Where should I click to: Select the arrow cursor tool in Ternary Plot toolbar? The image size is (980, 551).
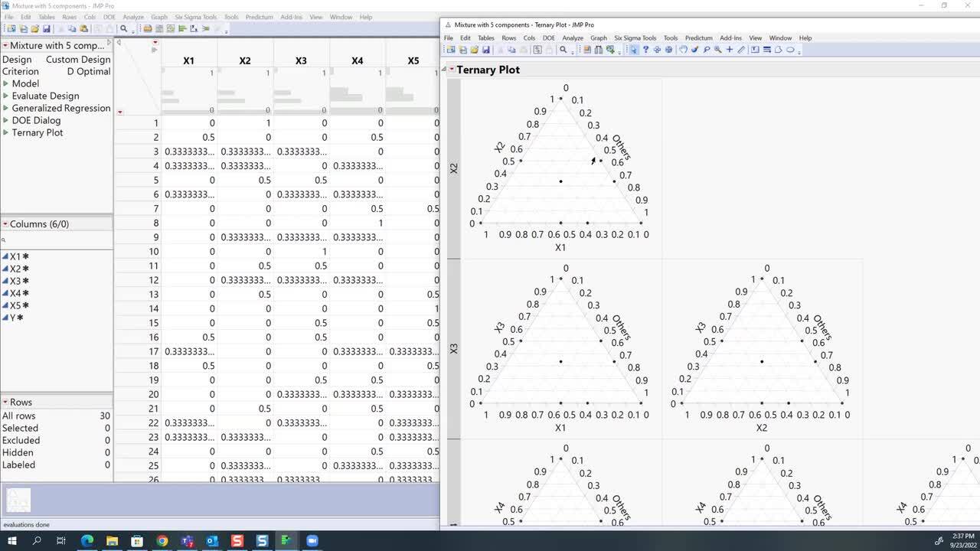point(634,50)
